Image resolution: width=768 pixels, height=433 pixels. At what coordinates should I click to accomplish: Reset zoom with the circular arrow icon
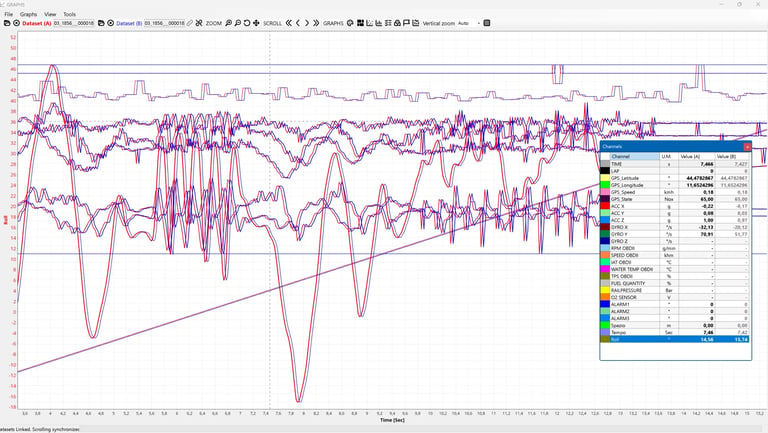pos(247,23)
